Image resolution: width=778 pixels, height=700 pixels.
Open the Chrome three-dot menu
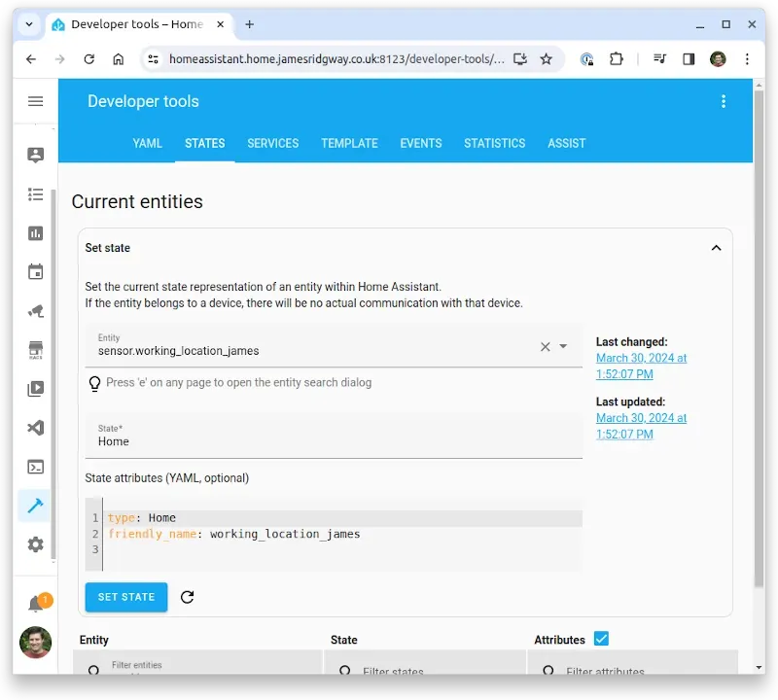pos(747,59)
